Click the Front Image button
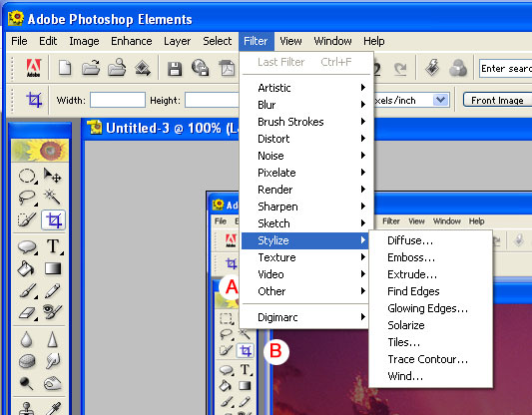Screen dimensions: 532x415 pyautogui.click(x=497, y=100)
